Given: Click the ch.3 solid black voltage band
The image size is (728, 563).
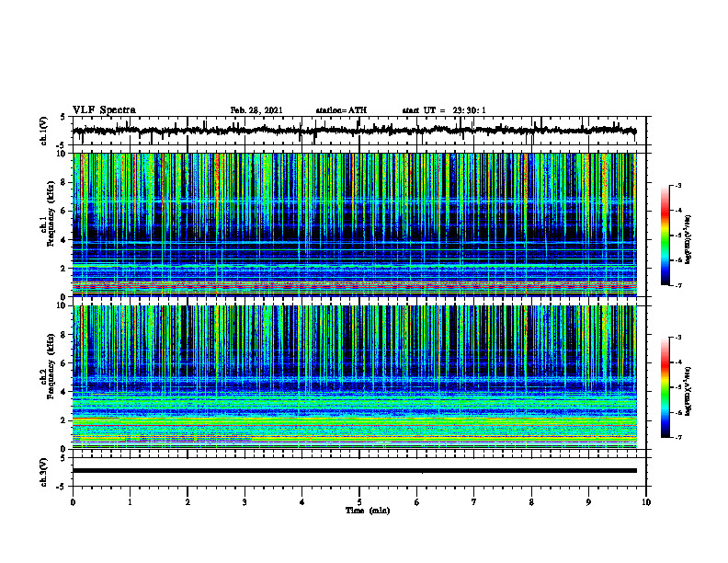Looking at the screenshot, I should (354, 471).
